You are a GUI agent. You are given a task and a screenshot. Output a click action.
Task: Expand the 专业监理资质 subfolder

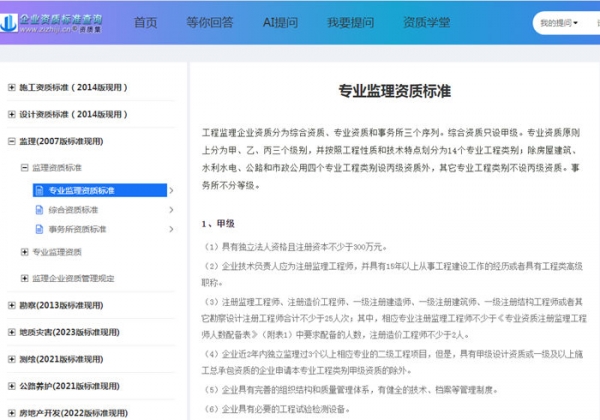tap(24, 252)
